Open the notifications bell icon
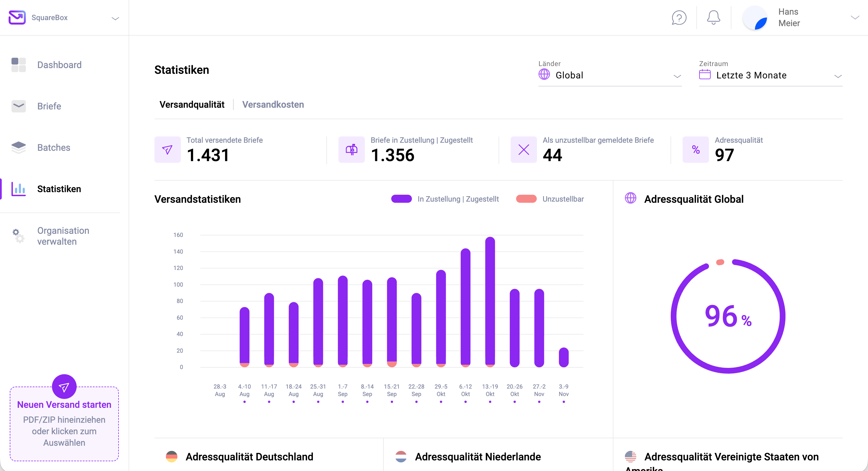The image size is (868, 471). click(713, 18)
